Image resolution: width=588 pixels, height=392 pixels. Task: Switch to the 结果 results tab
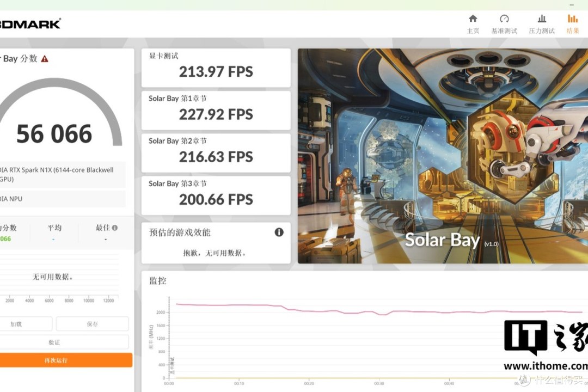(573, 24)
